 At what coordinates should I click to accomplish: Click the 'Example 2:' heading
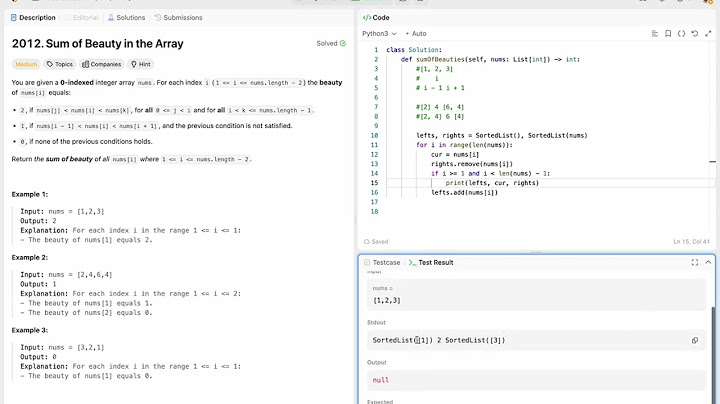(30, 258)
